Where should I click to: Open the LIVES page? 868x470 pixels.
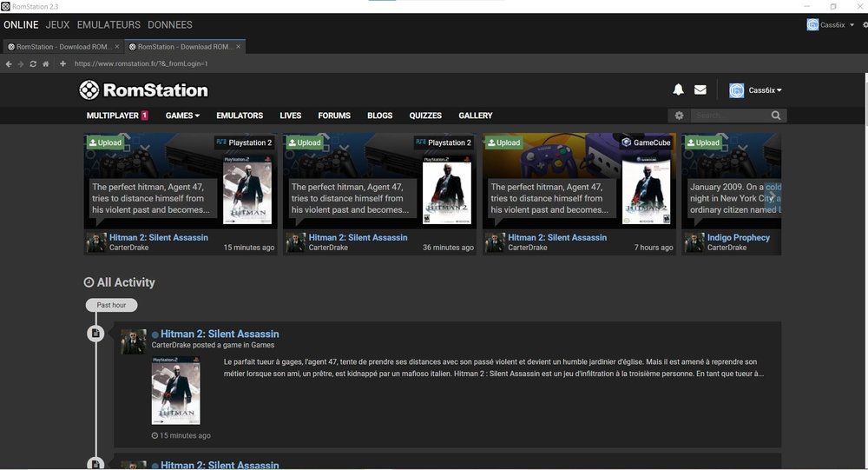[291, 116]
